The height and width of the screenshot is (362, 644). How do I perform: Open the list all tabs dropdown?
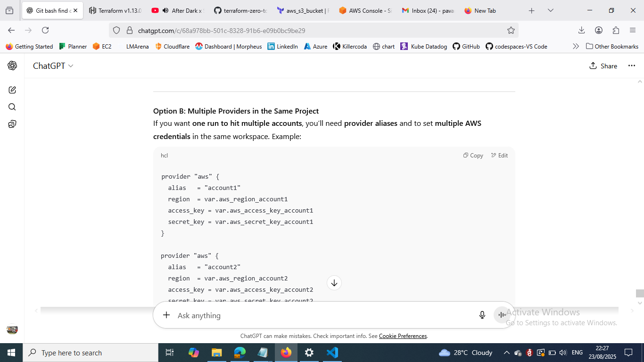550,10
